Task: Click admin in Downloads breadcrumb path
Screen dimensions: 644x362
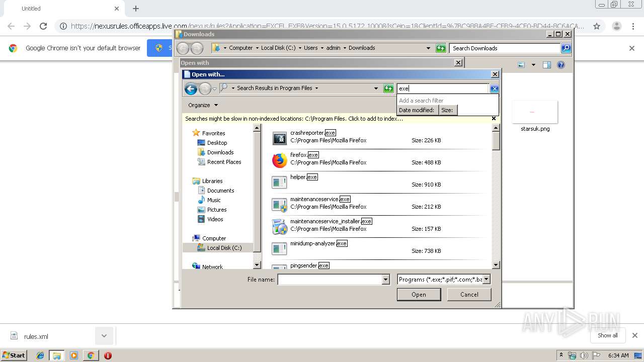Action: coord(333,48)
